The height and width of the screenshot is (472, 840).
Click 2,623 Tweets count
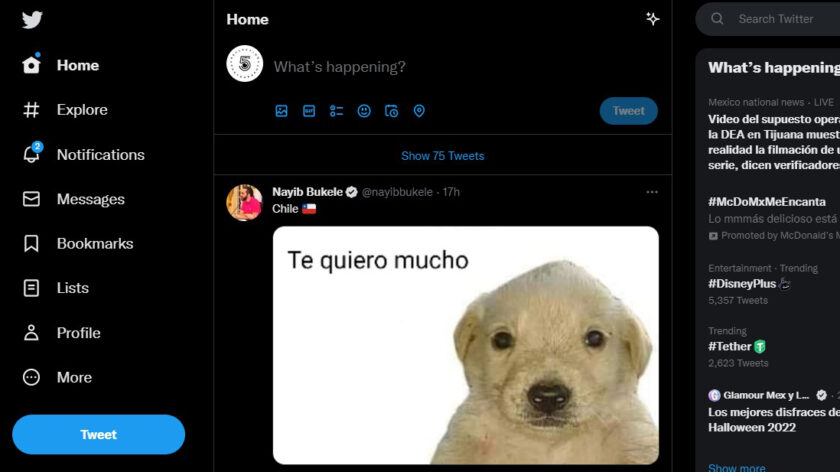[738, 363]
